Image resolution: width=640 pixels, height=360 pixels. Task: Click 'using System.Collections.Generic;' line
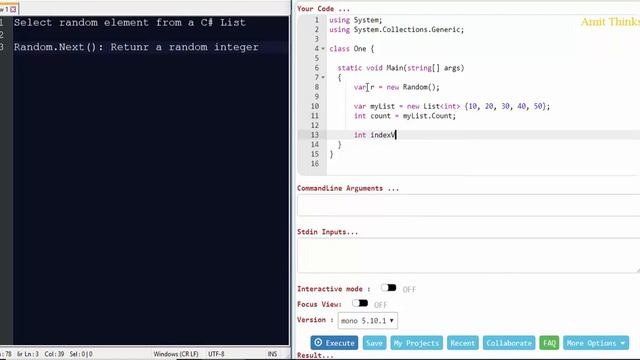pos(396,30)
